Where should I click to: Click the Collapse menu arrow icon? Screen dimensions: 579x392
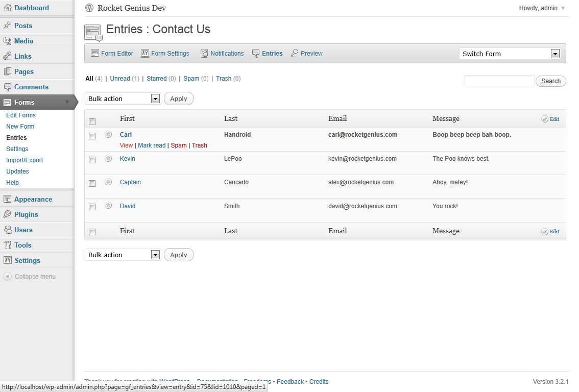coord(7,277)
